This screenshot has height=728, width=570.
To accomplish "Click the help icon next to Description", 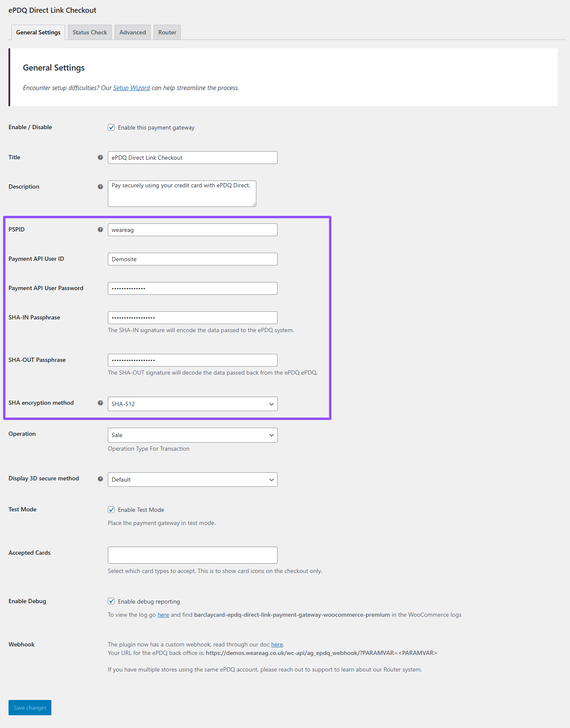I will 100,186.
